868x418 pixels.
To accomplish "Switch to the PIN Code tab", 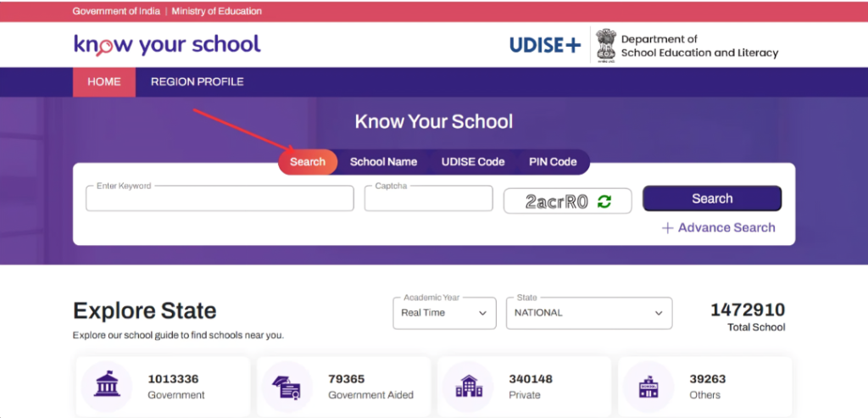I will (x=553, y=162).
